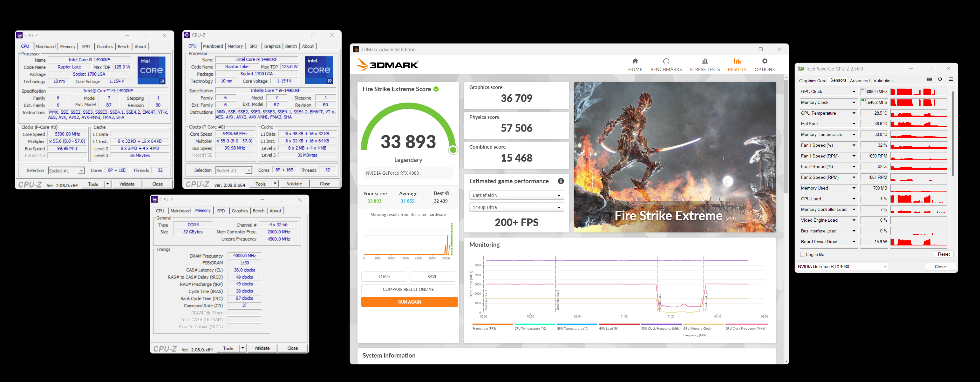The image size is (980, 382).
Task: Click the CPU Temperature legend swatch
Action: 534,325
